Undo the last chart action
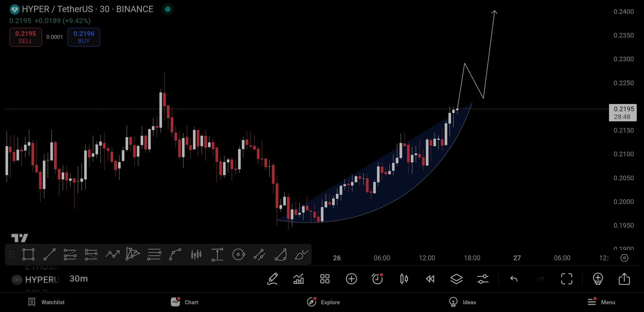Screen dimensions: 644x312 click(514, 279)
